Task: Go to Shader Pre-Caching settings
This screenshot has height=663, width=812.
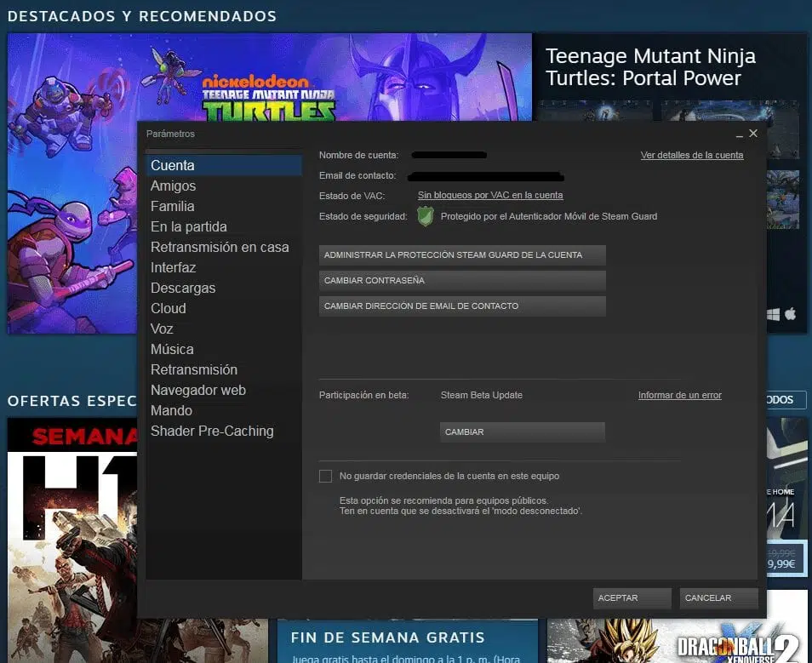Action: click(x=212, y=431)
